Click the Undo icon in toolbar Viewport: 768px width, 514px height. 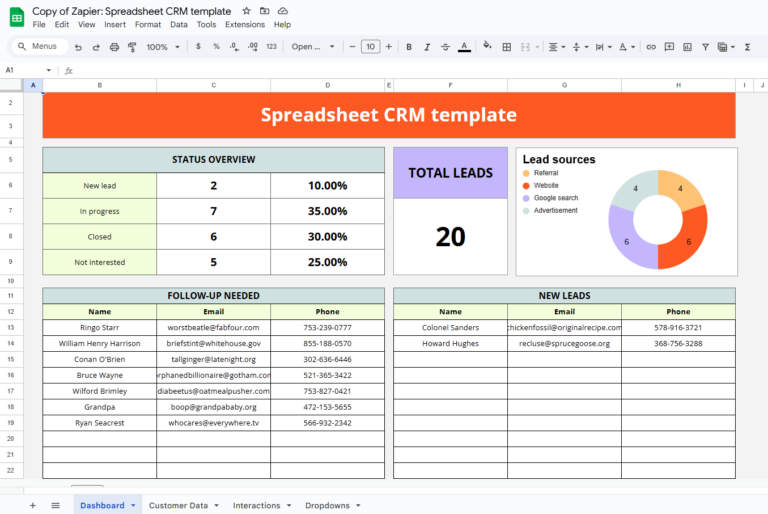click(78, 47)
